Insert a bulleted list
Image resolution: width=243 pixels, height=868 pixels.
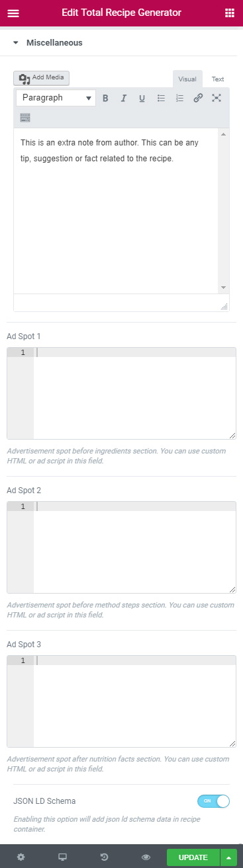[x=161, y=98]
